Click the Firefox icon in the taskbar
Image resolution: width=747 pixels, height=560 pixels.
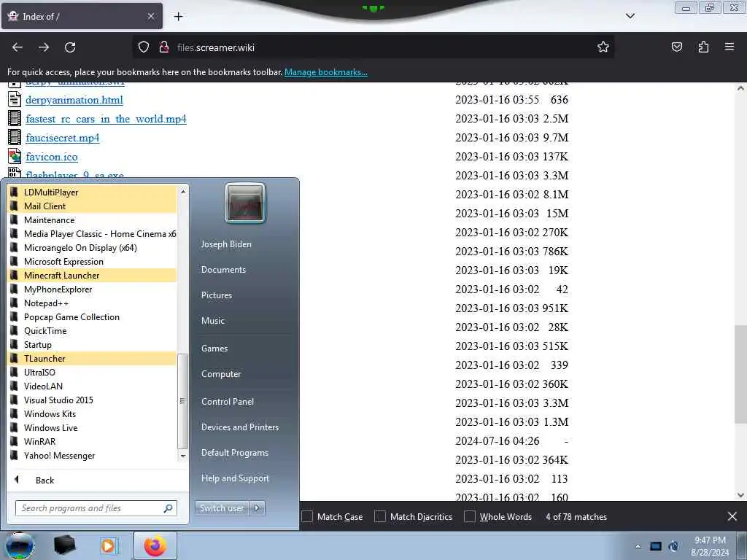click(x=155, y=545)
